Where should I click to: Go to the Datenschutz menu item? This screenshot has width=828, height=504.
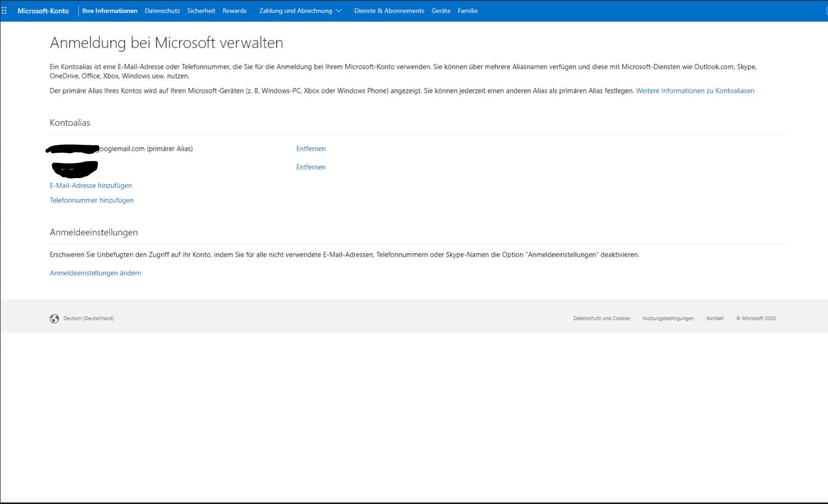pos(162,11)
